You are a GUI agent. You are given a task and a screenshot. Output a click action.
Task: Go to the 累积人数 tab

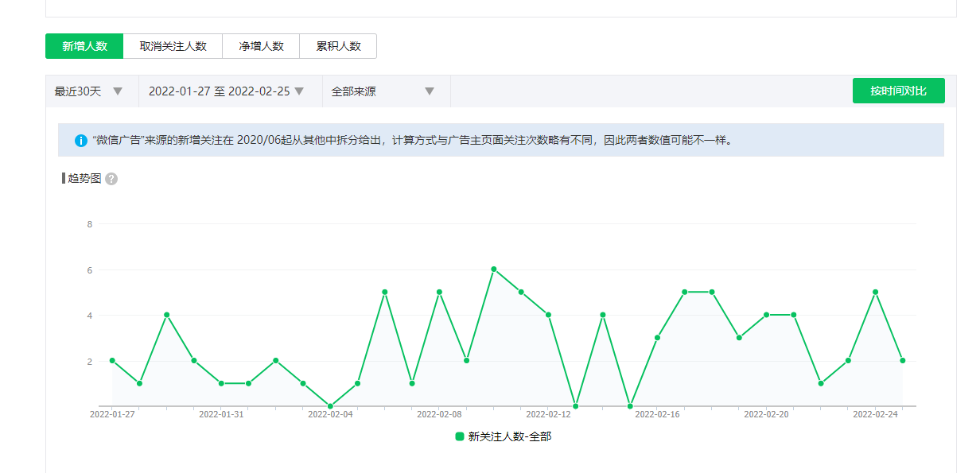pyautogui.click(x=338, y=46)
